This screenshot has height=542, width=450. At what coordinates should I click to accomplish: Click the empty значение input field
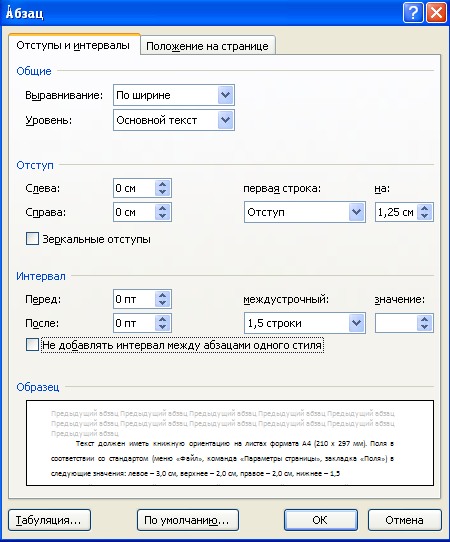point(396,323)
